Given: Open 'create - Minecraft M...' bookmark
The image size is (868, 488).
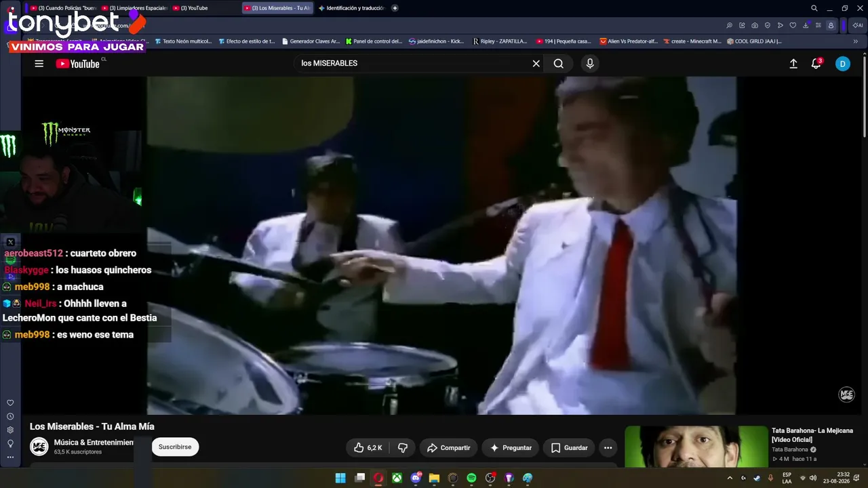Looking at the screenshot, I should (692, 41).
